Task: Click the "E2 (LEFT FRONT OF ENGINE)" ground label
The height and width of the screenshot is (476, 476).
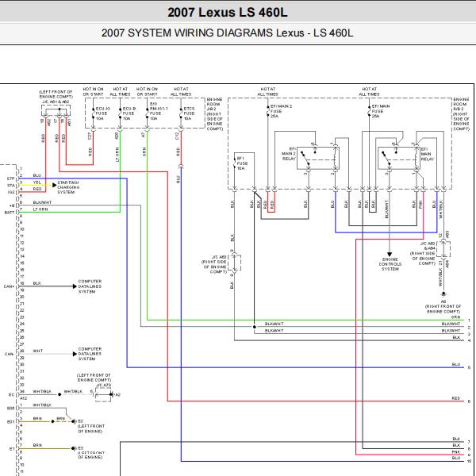Action: [x=91, y=426]
